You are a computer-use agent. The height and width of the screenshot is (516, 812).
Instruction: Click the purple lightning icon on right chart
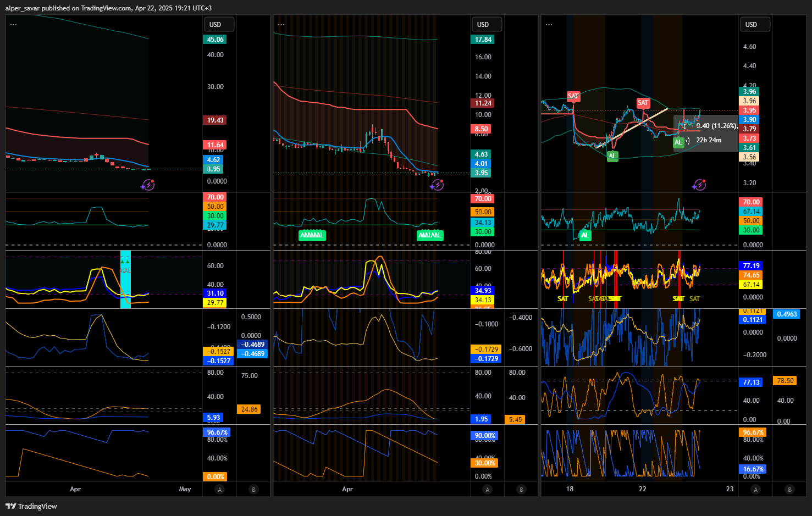click(x=699, y=185)
